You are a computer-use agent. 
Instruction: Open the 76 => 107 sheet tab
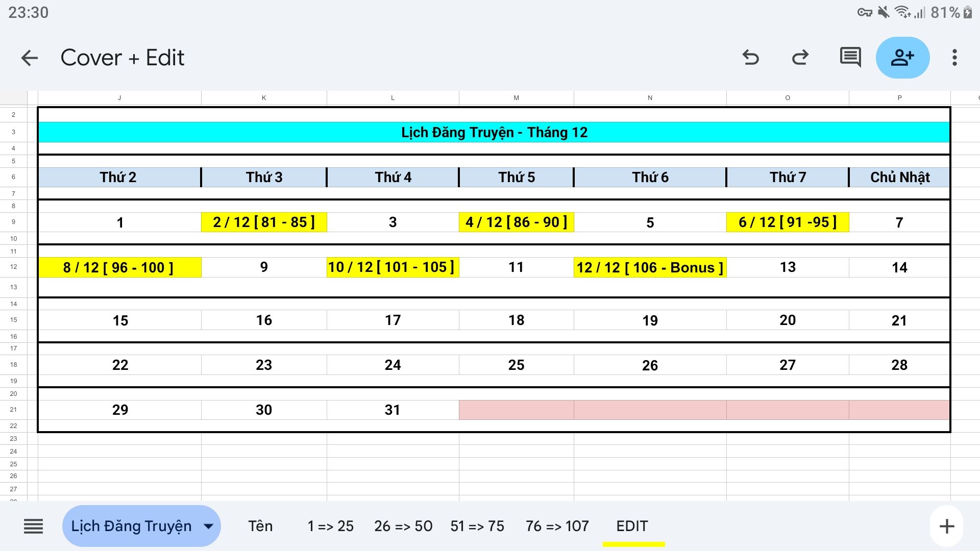pyautogui.click(x=557, y=526)
